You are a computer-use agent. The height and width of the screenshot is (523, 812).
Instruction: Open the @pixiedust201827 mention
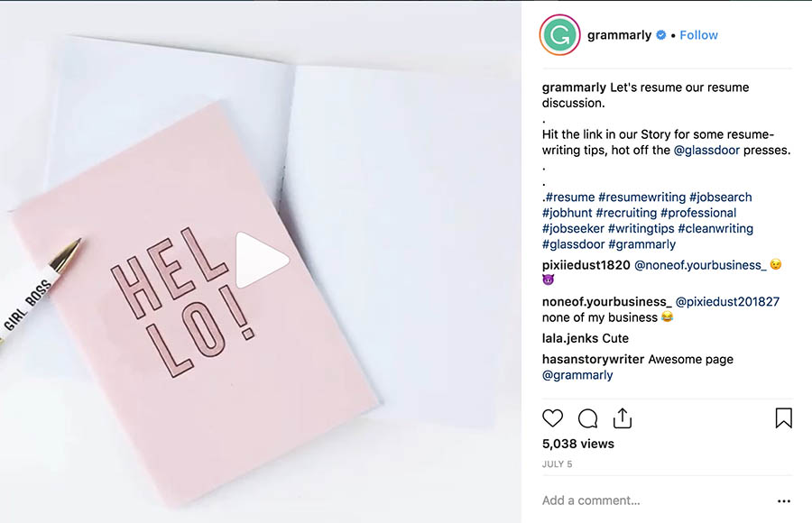point(727,302)
